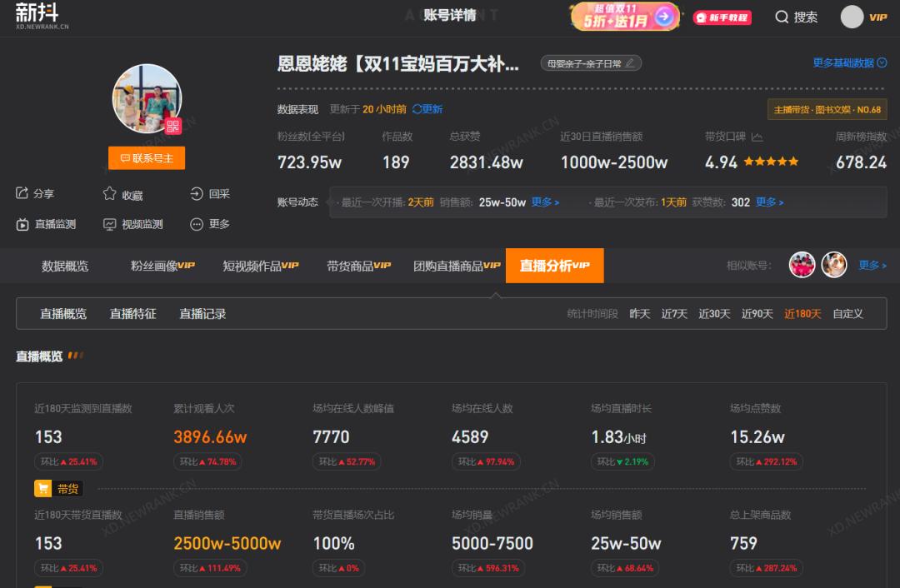Open 视频监测 video monitoring icon
This screenshot has height=588, width=900.
pos(109,224)
